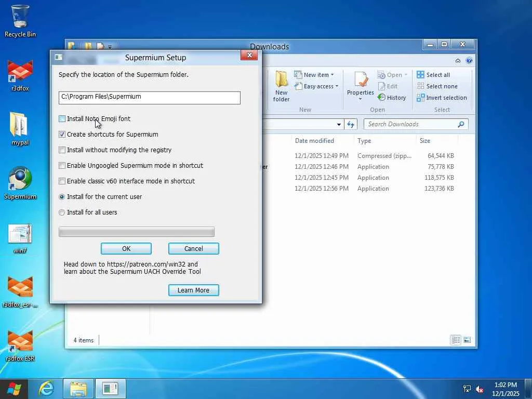Open the Easy access dropdown
This screenshot has width=532, height=399.
316,86
